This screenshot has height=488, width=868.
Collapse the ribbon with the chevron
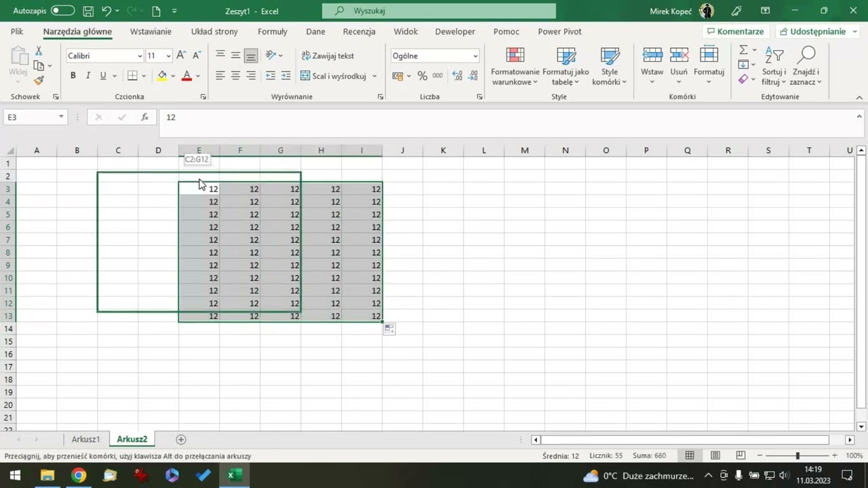(859, 97)
